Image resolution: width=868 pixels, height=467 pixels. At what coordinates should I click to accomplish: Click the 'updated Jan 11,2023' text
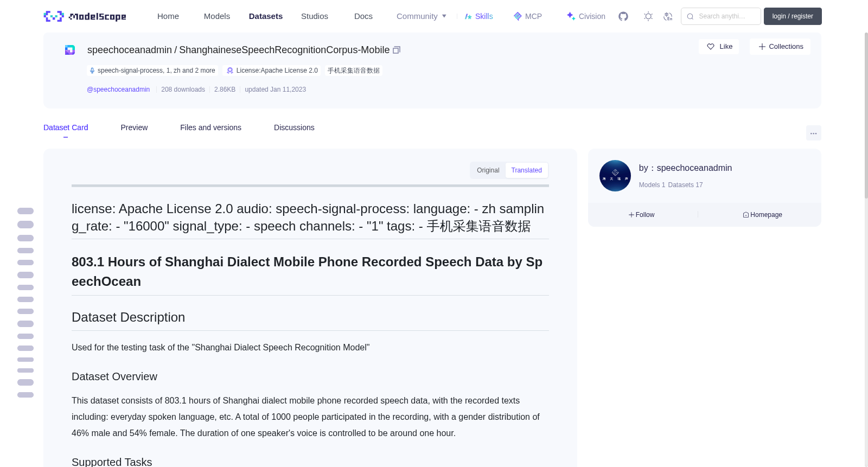point(275,89)
